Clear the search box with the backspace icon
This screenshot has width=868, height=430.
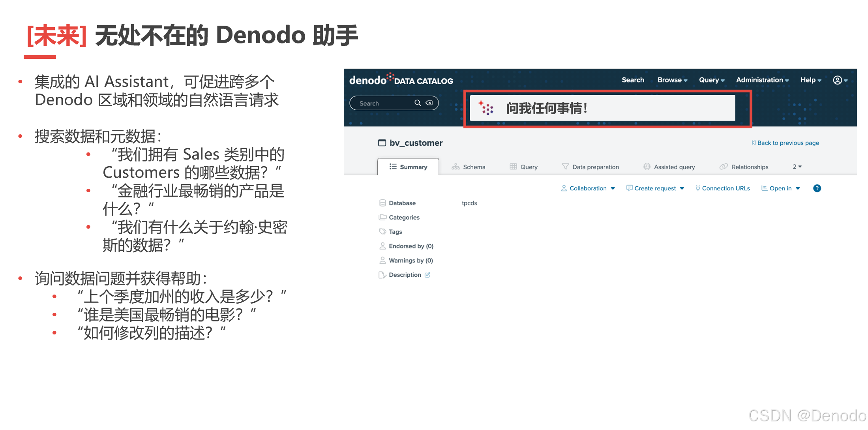(x=429, y=103)
